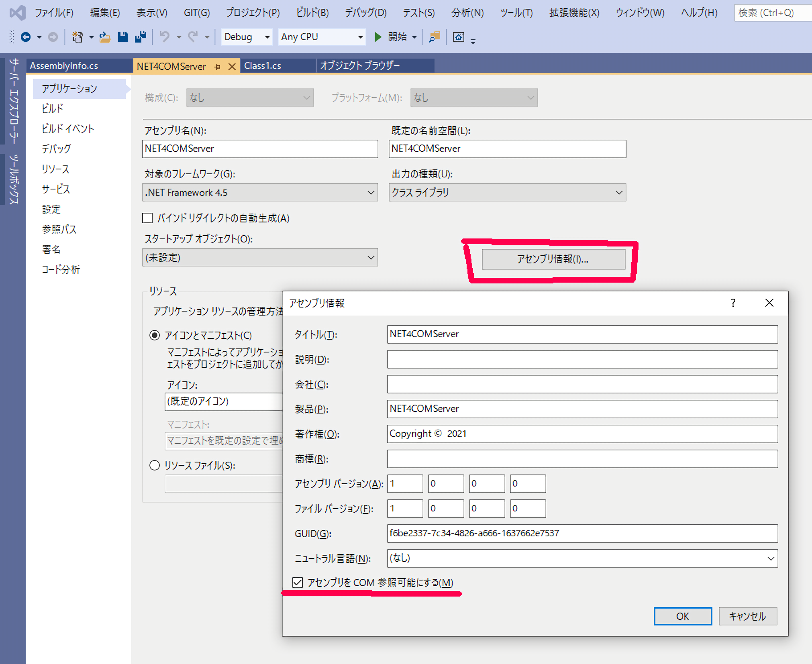Screen dimensions: 812x664
Task: Open the ビルド(B) menu
Action: pos(312,13)
